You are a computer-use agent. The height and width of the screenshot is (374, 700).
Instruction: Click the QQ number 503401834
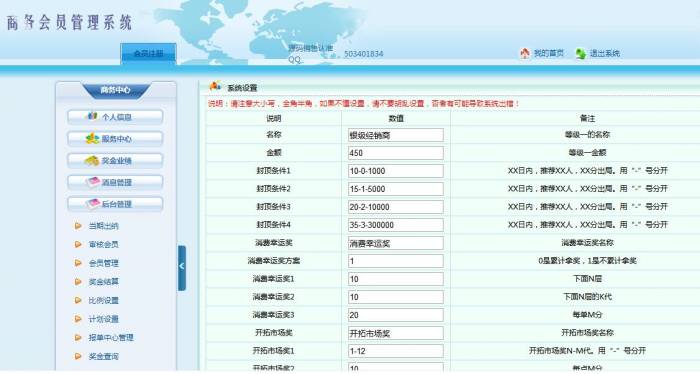click(x=363, y=54)
